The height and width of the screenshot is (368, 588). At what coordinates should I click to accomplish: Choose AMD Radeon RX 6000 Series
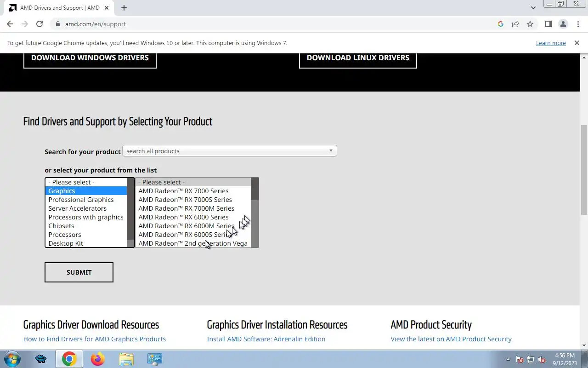click(x=193, y=217)
